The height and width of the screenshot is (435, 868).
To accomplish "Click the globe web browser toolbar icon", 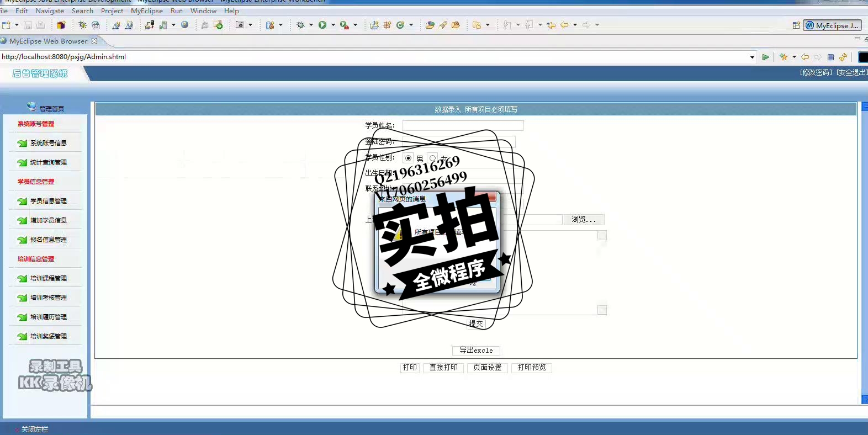I will click(184, 25).
